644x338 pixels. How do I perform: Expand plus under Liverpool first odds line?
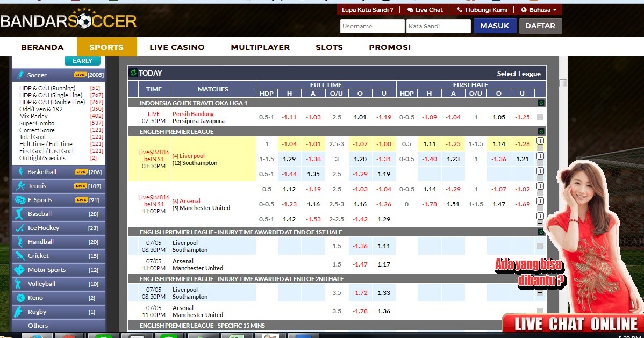point(540,148)
